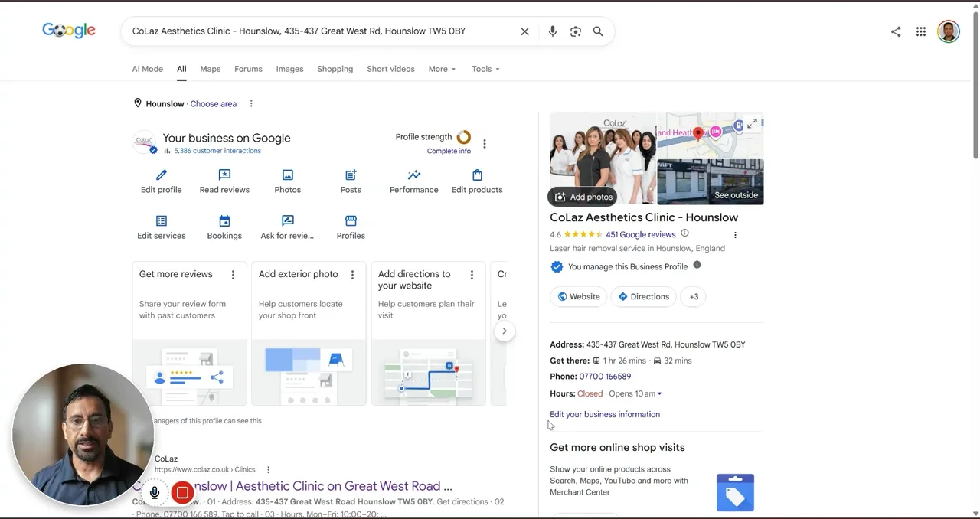Stop the screen recording
Viewport: 980px width, 519px height.
182,493
